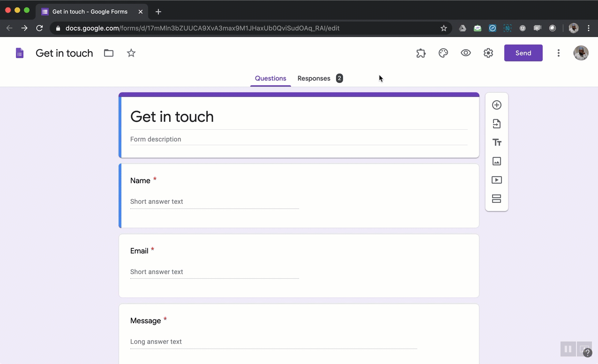The image size is (598, 364).
Task: Select the Questions tab
Action: pos(270,78)
